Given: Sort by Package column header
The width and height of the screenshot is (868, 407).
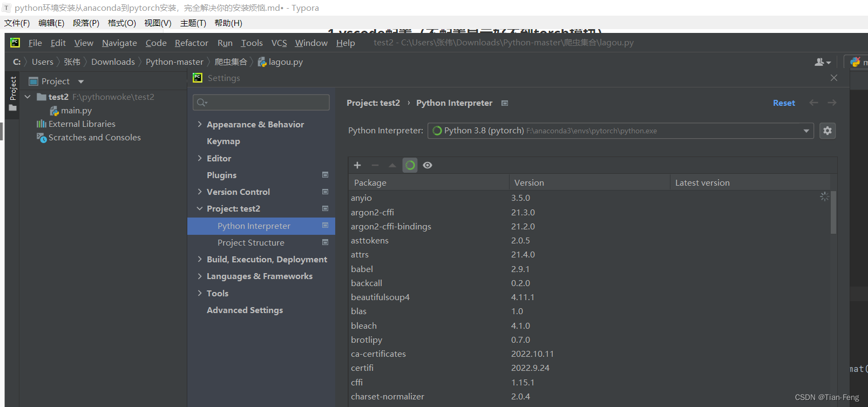Looking at the screenshot, I should (429, 182).
